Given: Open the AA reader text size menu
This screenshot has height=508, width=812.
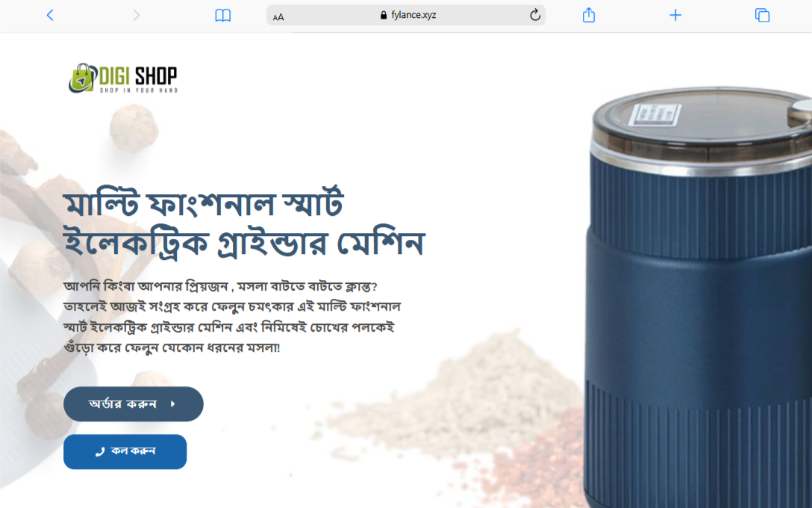Looking at the screenshot, I should (278, 16).
